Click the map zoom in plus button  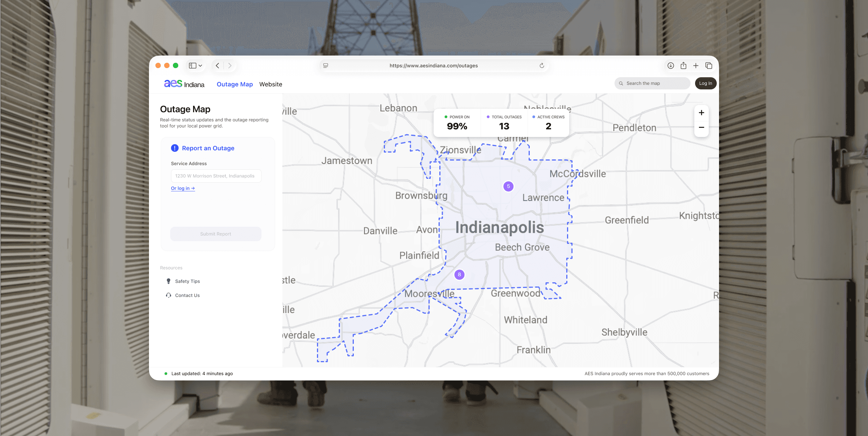(x=701, y=113)
